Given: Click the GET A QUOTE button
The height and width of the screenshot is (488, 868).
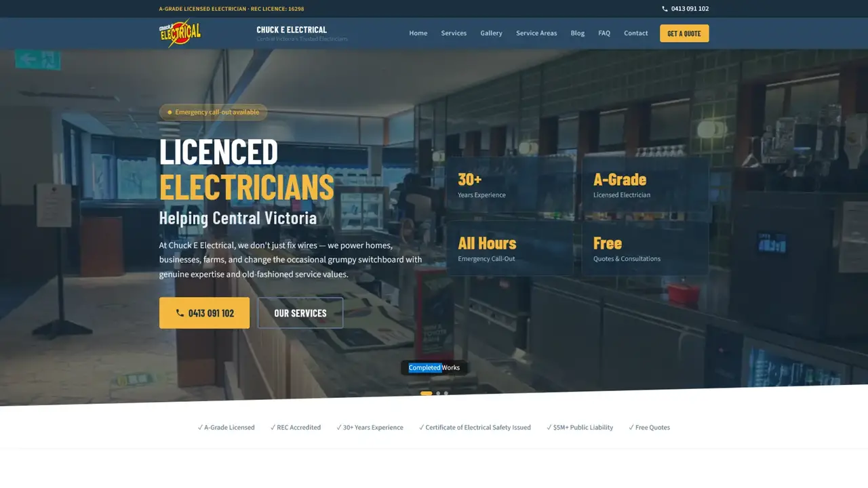Looking at the screenshot, I should 684,33.
